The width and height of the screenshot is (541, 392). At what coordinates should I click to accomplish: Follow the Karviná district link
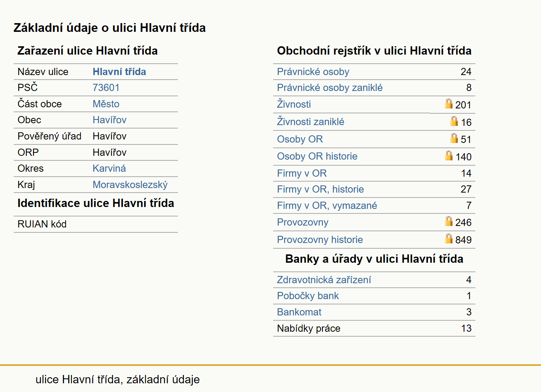(109, 168)
